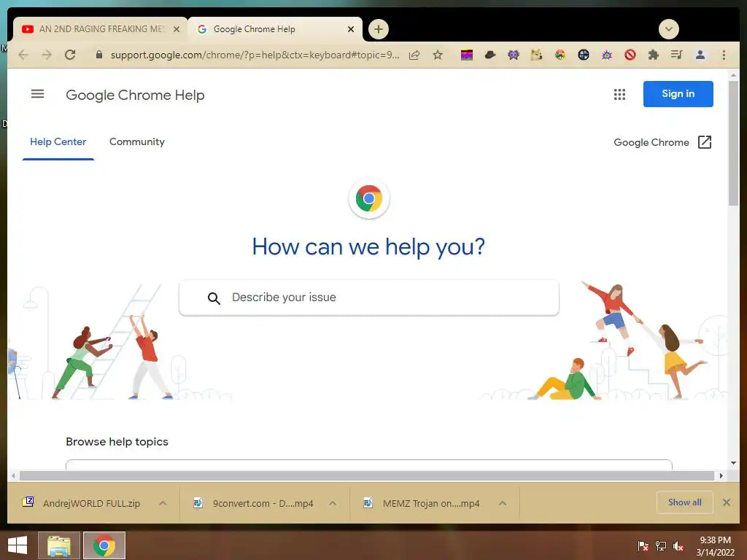747x560 pixels.
Task: Share this page icon in address bar
Action: pyautogui.click(x=414, y=55)
